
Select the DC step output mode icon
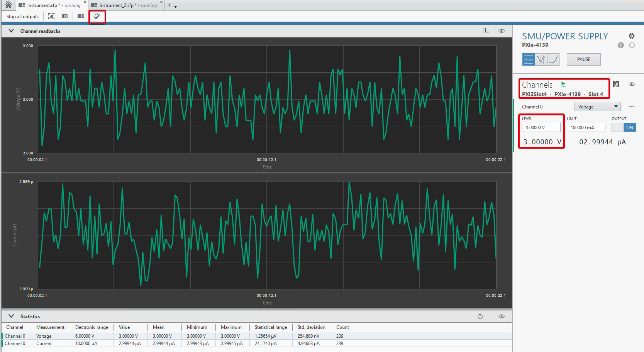tap(529, 59)
